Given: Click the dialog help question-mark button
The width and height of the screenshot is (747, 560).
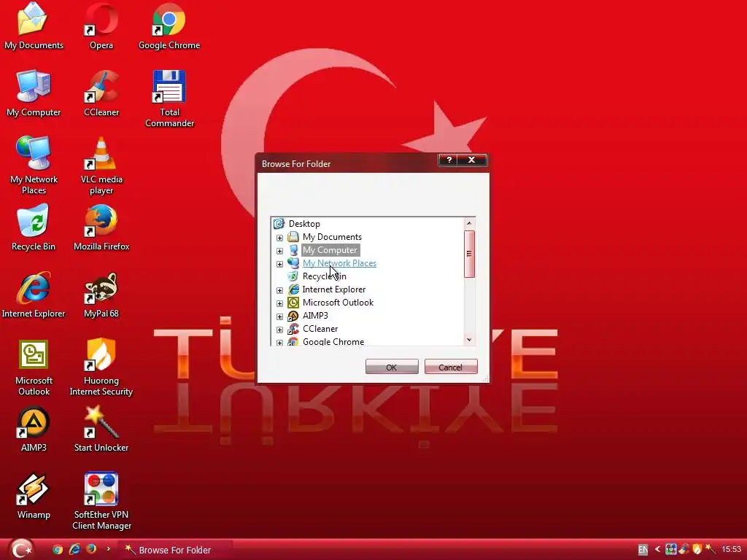Looking at the screenshot, I should point(449,160).
